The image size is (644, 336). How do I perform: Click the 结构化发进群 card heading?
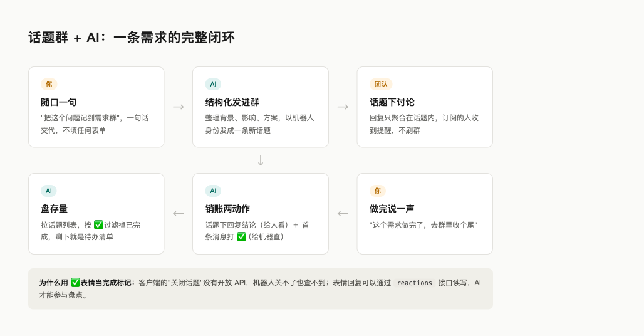point(232,102)
